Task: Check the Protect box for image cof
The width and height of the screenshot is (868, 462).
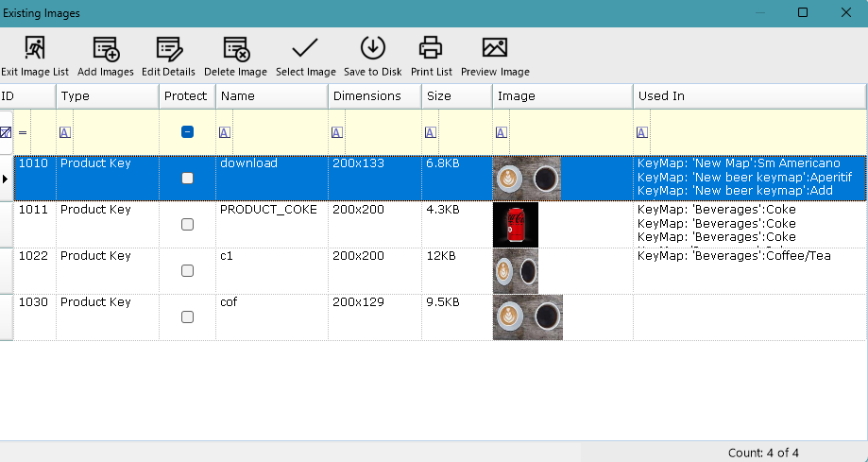Action: [x=187, y=317]
